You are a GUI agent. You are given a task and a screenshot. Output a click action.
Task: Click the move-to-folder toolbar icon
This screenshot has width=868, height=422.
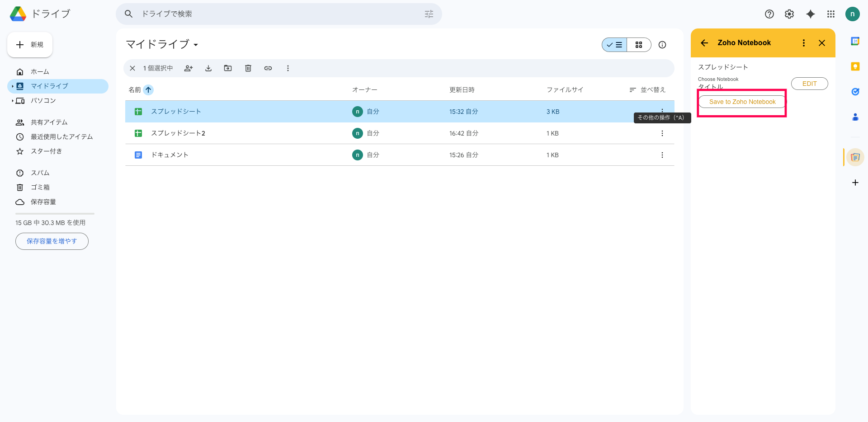(228, 68)
